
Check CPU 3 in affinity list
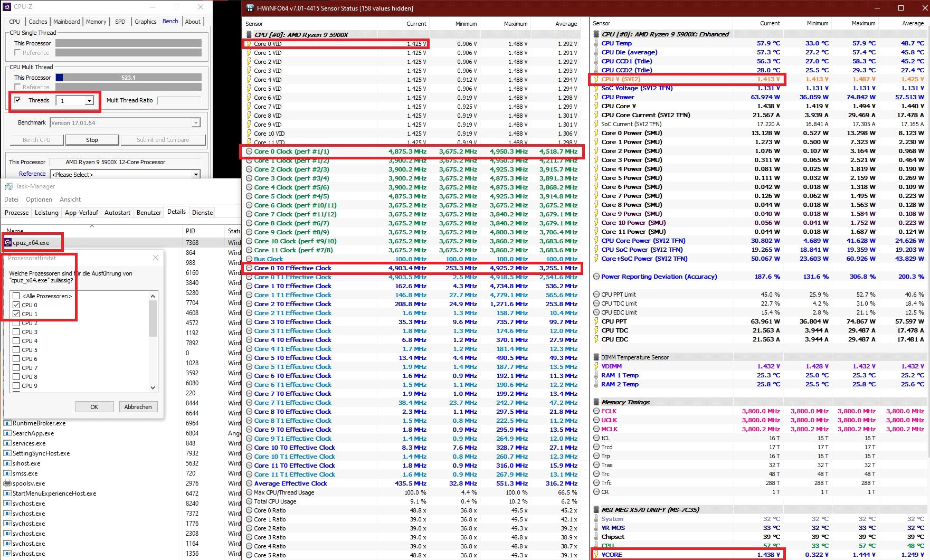coord(16,332)
